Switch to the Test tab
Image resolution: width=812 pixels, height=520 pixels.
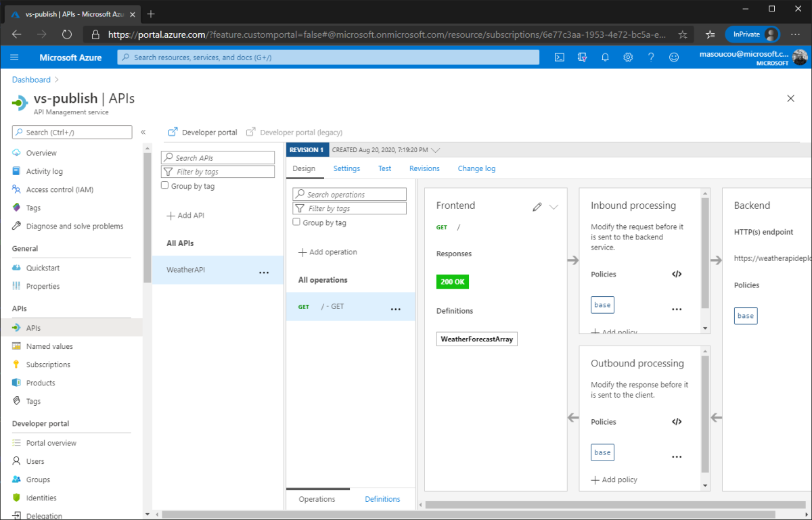pos(384,168)
